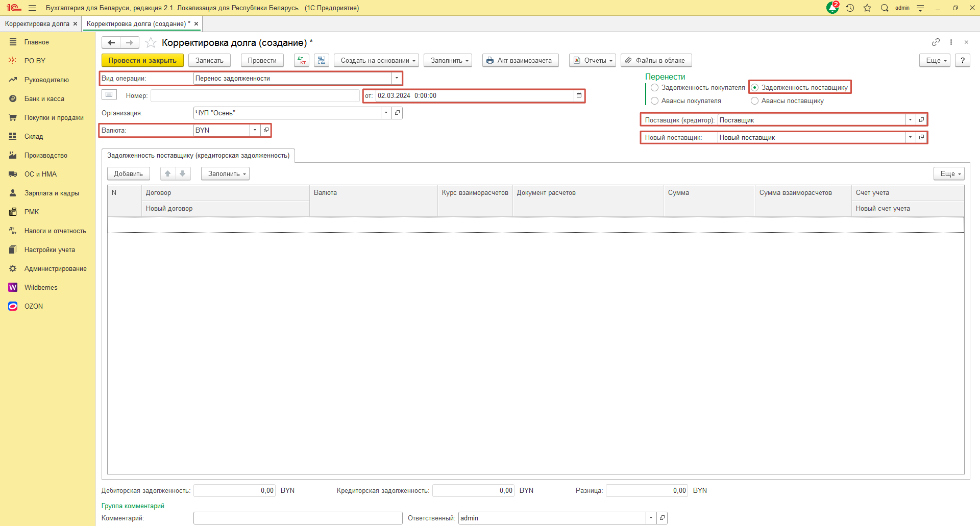Open Поставщик (кредитор) card icon
This screenshot has height=526, width=980.
pos(921,120)
